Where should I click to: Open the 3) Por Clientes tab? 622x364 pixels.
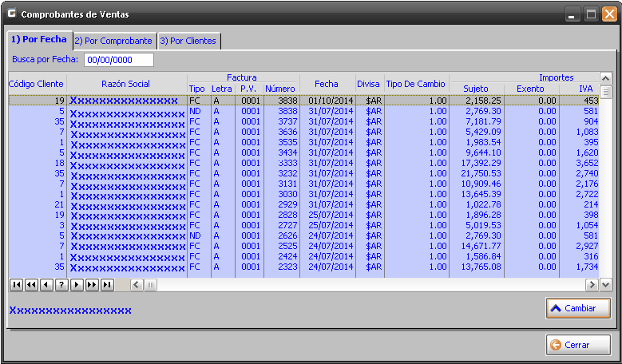click(x=188, y=41)
